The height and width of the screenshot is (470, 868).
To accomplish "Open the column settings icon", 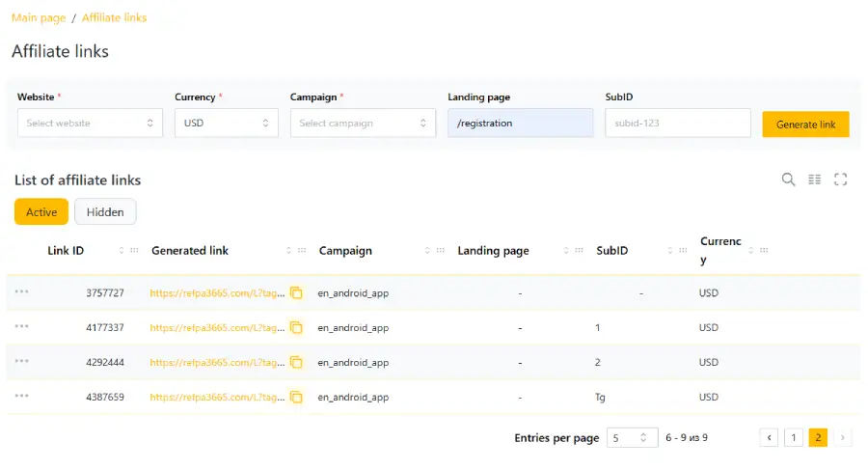I will 815,180.
